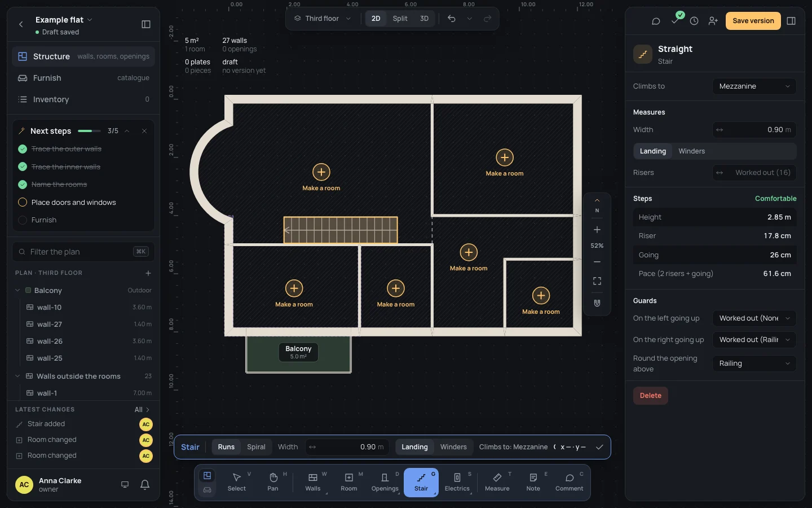The height and width of the screenshot is (508, 812).
Task: Zoom out on the canvas
Action: pyautogui.click(x=597, y=262)
